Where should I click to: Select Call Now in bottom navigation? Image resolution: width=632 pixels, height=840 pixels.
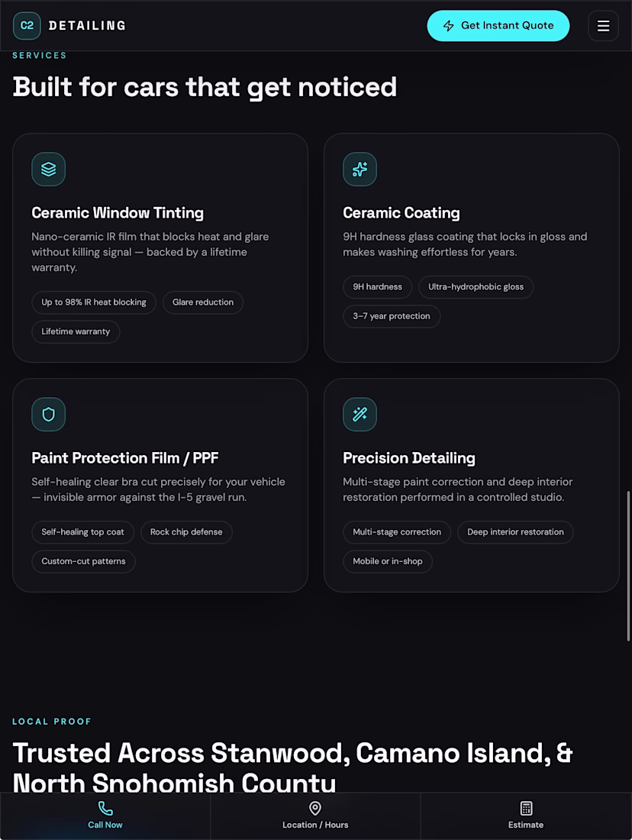coord(105,816)
